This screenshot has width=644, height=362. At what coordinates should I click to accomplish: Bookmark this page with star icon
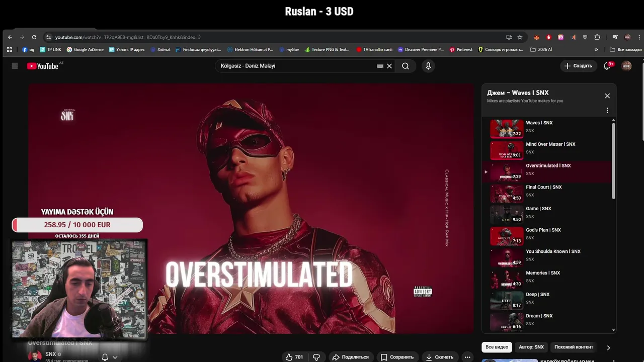(x=520, y=37)
